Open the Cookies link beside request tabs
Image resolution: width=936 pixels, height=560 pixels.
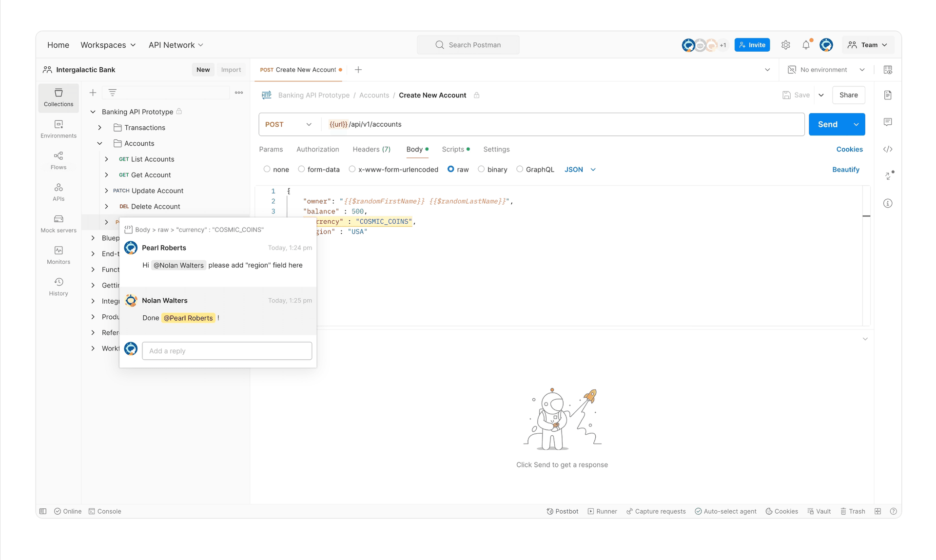[x=850, y=149]
